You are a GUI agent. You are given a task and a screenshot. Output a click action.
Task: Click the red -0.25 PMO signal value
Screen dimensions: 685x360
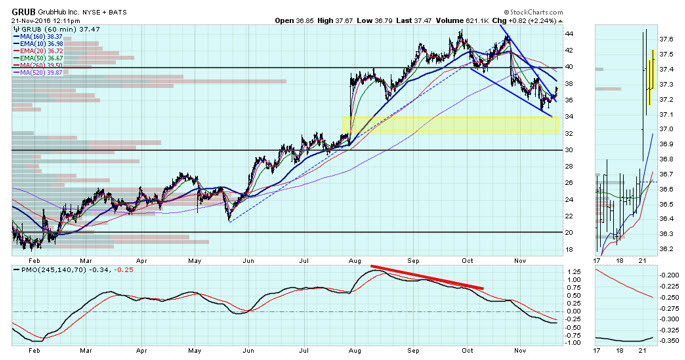coord(124,270)
